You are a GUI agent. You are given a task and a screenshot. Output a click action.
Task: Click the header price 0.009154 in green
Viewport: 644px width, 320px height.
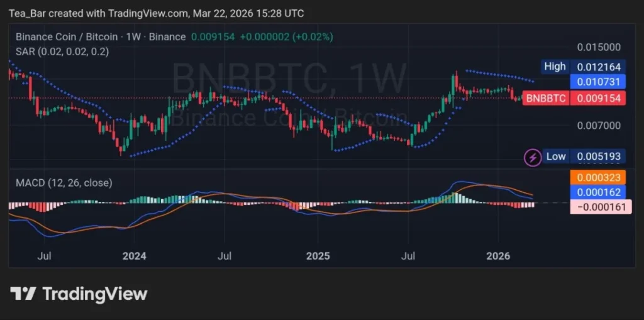pyautogui.click(x=213, y=37)
